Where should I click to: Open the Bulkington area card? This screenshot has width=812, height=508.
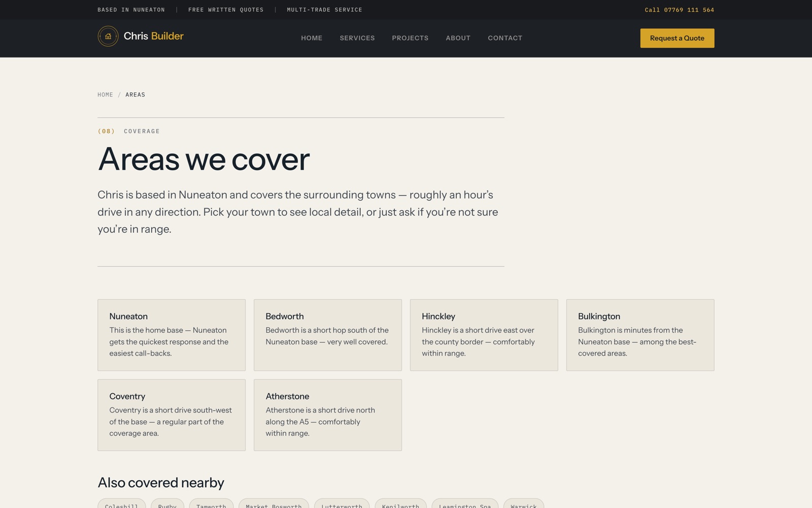[640, 335]
